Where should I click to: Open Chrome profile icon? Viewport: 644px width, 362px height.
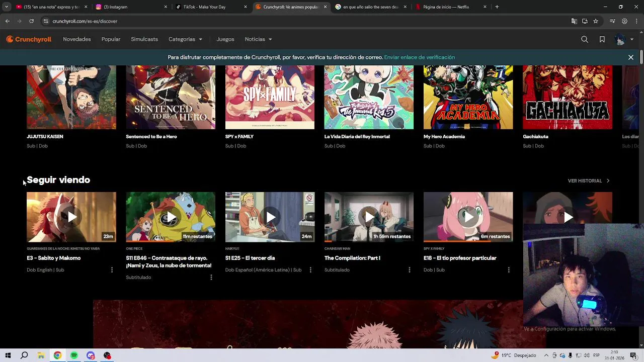click(x=624, y=21)
